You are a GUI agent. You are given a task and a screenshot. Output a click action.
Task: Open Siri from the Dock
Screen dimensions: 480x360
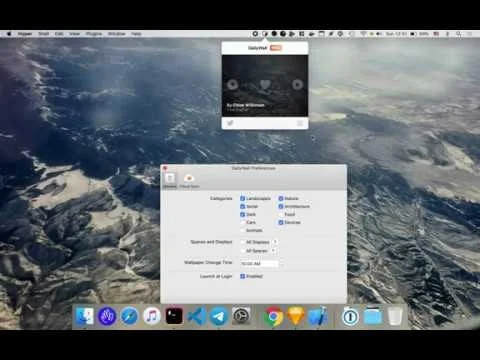click(x=107, y=316)
